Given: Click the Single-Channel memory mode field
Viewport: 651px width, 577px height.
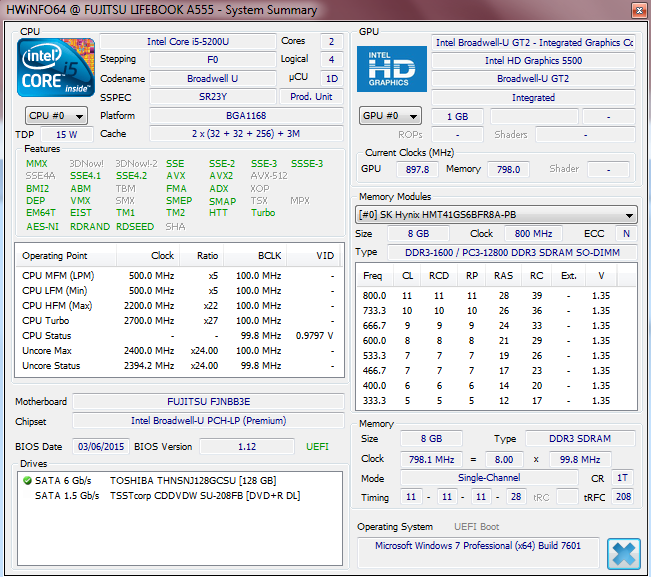Looking at the screenshot, I should [489, 478].
